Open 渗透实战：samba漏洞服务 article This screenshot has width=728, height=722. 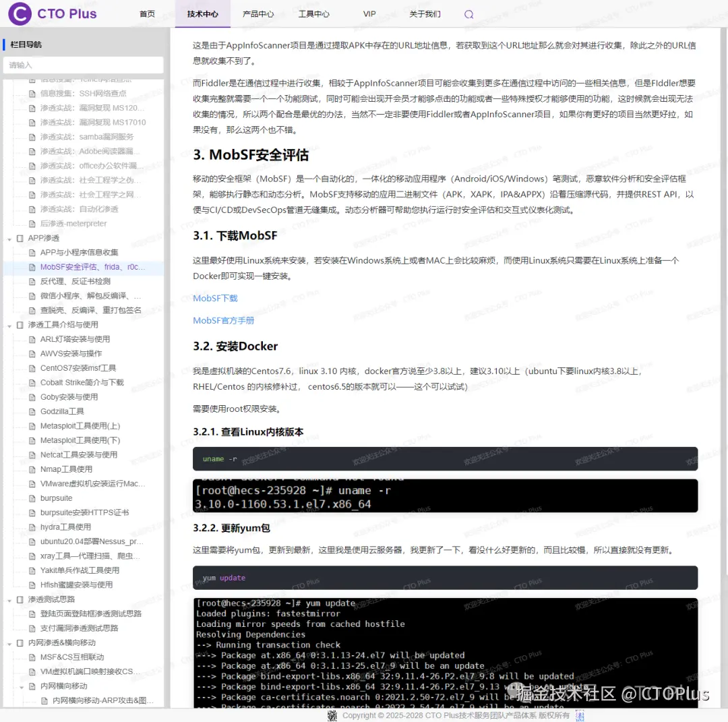(87, 136)
